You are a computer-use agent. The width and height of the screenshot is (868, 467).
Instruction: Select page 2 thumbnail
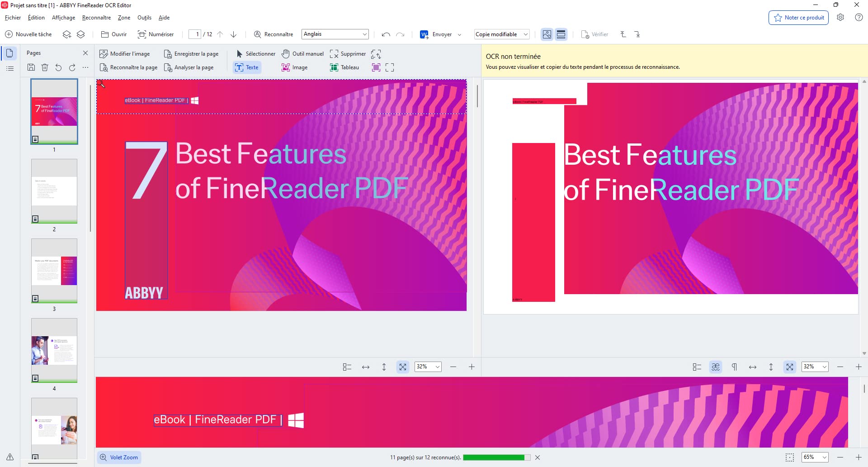tap(54, 191)
